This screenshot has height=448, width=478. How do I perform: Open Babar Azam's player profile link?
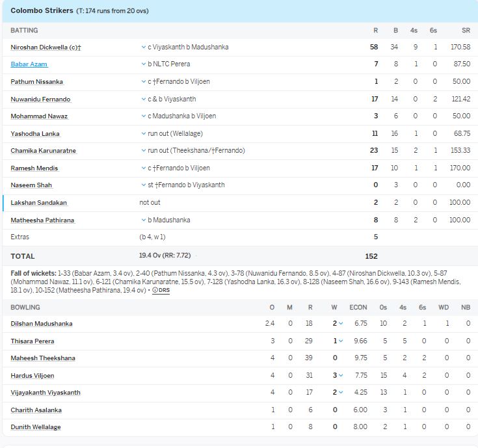(29, 64)
